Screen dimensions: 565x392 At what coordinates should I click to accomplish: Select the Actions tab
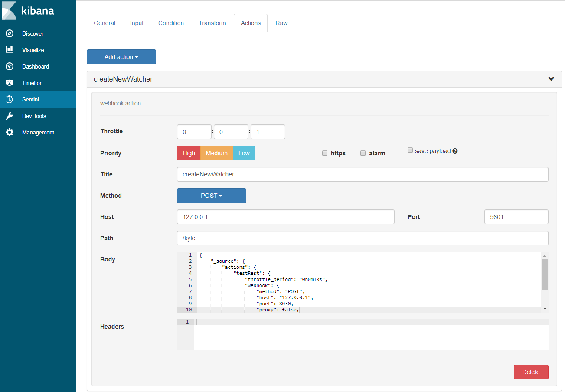(x=251, y=23)
